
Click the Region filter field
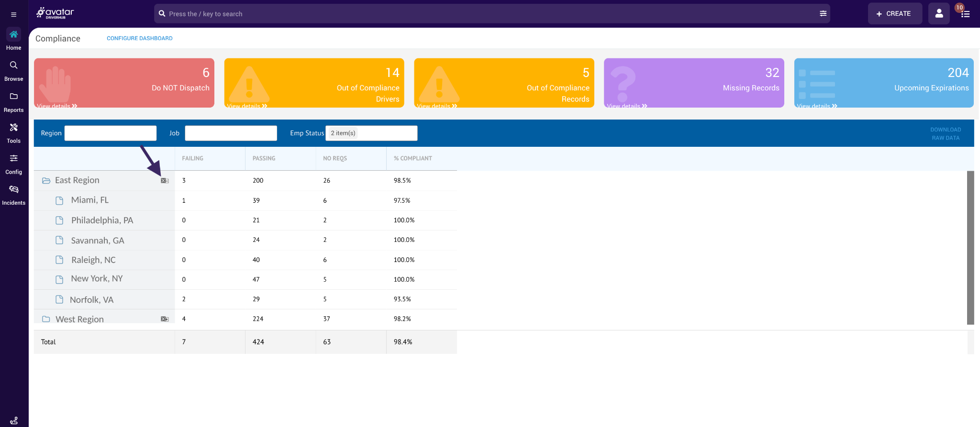[x=111, y=133]
